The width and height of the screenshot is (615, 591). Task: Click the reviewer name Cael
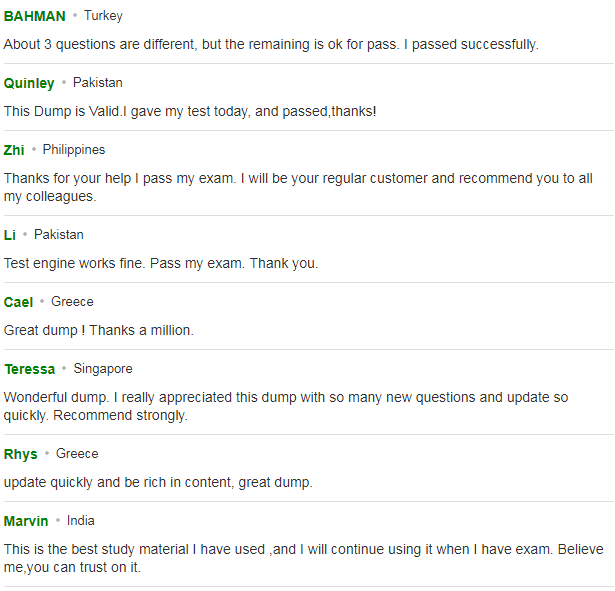[18, 302]
